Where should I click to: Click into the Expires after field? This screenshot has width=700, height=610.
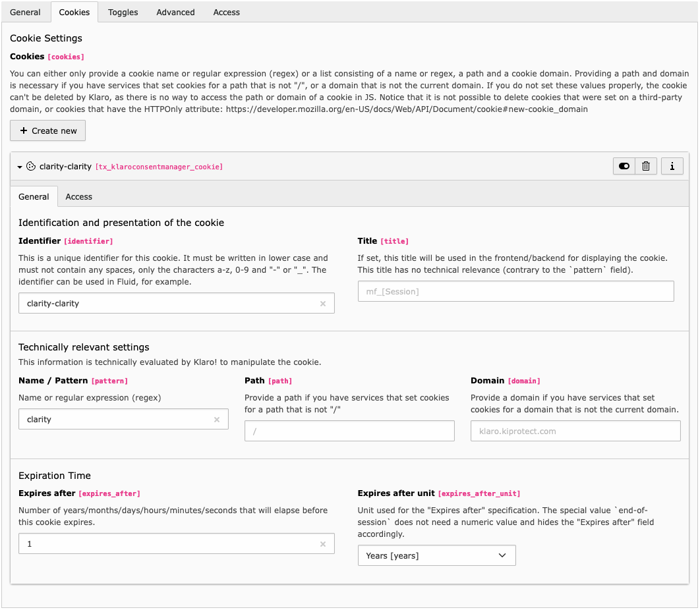168,544
